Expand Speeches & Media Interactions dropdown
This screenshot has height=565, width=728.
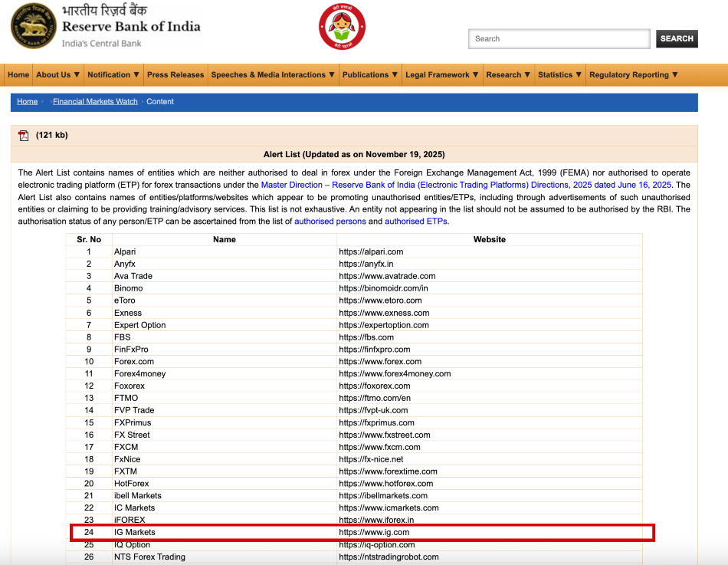[x=273, y=75]
